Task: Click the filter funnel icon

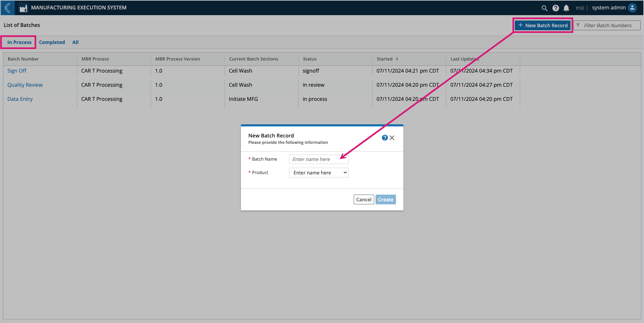Action: [x=578, y=26]
